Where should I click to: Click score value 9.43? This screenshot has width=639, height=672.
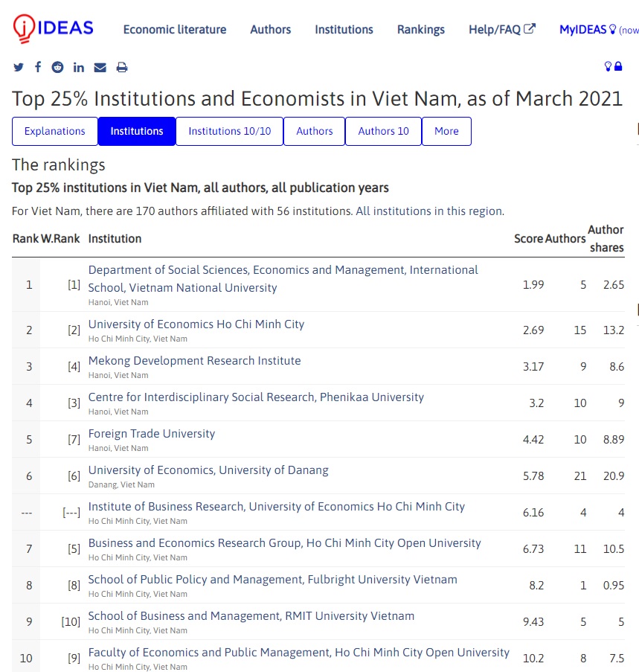pyautogui.click(x=533, y=622)
